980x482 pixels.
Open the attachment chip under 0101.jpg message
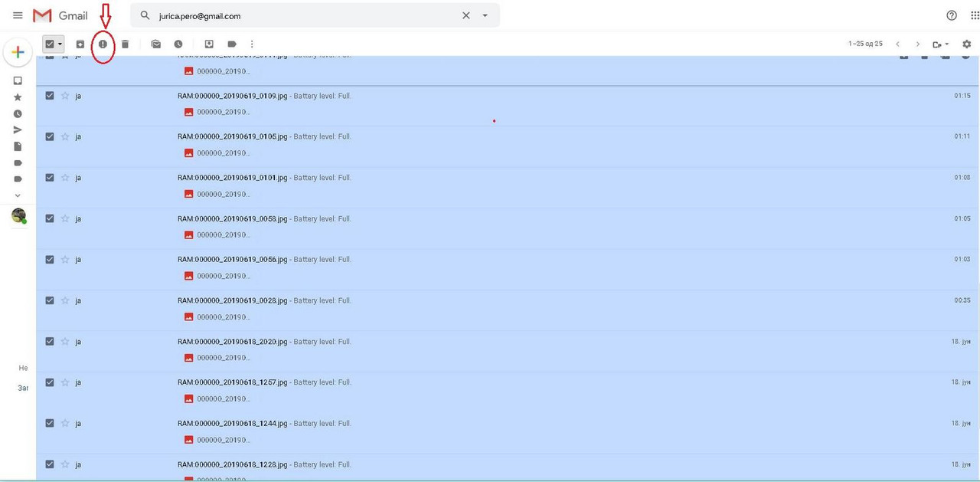217,194
